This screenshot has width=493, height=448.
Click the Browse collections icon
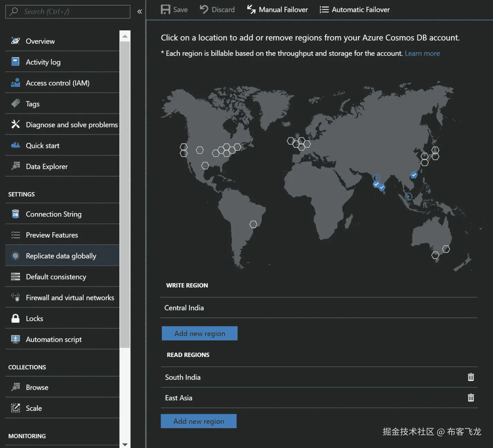[16, 387]
